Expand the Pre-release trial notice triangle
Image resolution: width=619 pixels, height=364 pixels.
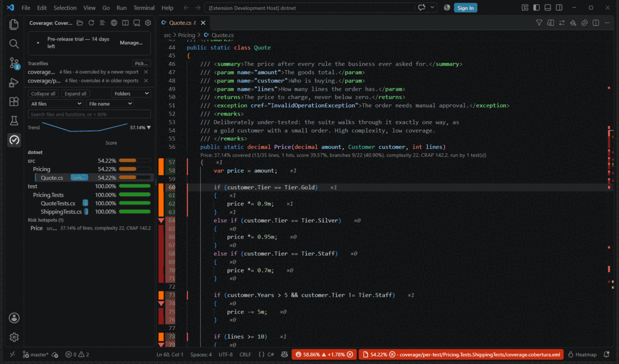[x=38, y=43]
